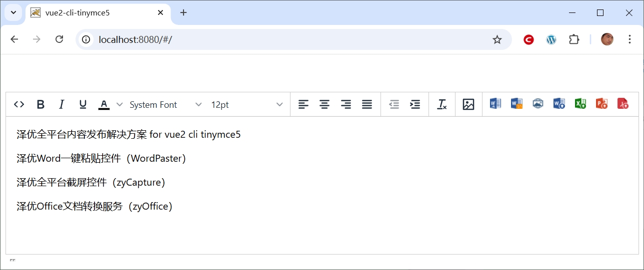Screen dimensions: 644x270
Task: Center-align the paragraph text
Action: tap(324, 104)
